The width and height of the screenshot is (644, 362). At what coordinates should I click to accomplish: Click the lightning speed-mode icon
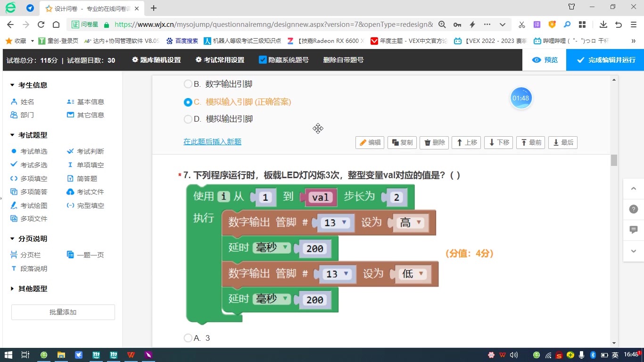pos(472,25)
